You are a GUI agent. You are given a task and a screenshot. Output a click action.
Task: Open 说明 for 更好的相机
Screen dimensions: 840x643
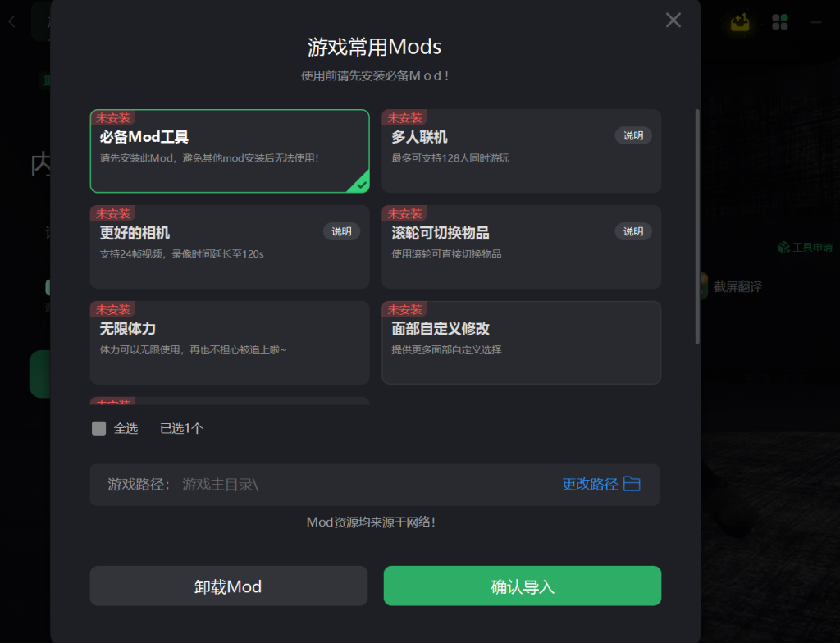tap(341, 231)
